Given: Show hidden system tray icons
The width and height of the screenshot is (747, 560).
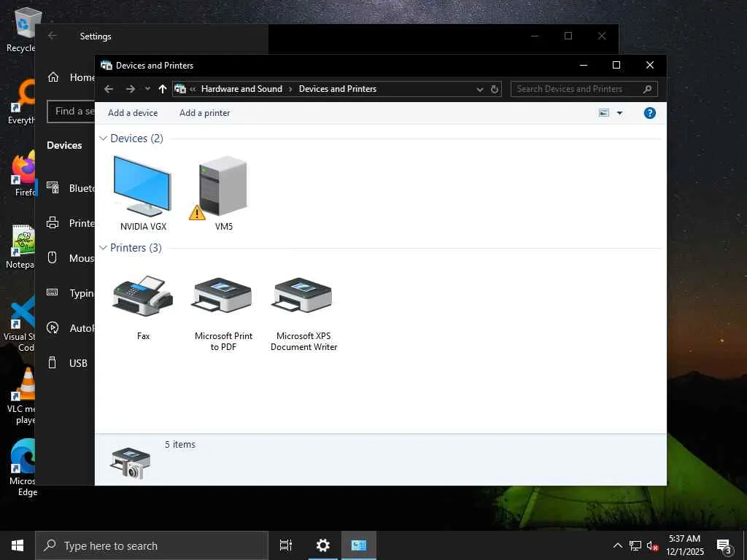Looking at the screenshot, I should [x=617, y=545].
